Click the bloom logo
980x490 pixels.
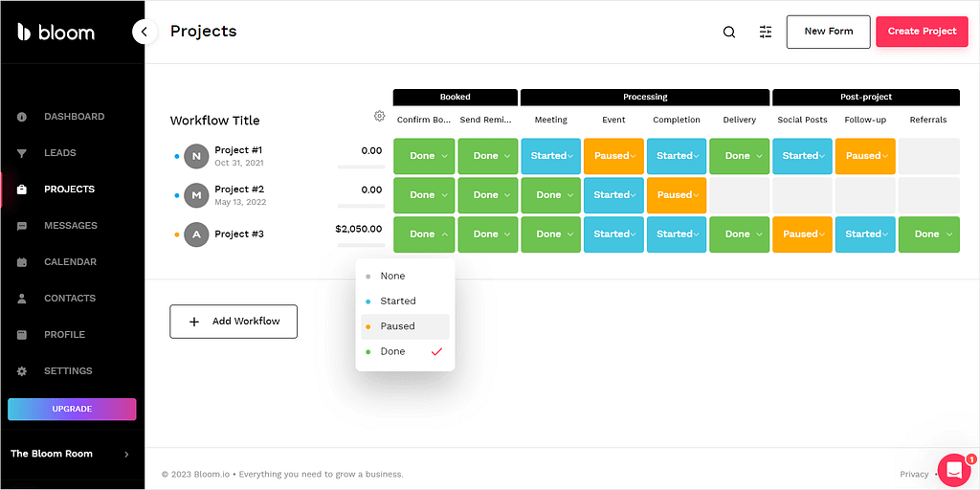click(56, 32)
